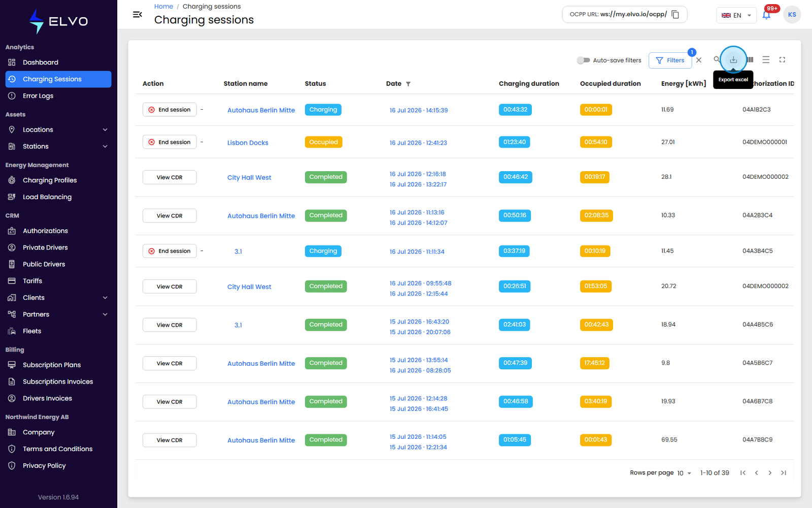The image size is (812, 508).
Task: Open the KS user avatar menu
Action: pyautogui.click(x=792, y=15)
